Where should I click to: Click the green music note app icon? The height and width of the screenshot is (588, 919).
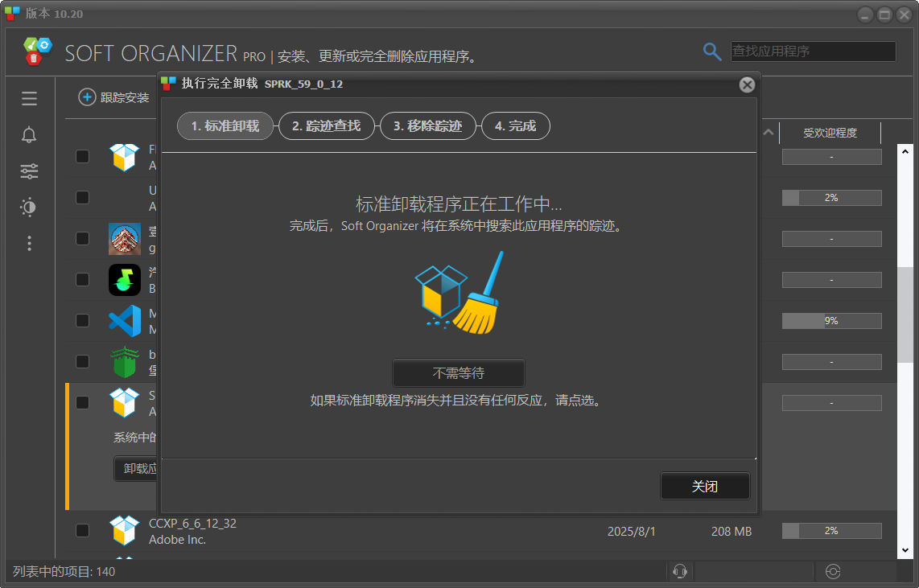pyautogui.click(x=125, y=279)
